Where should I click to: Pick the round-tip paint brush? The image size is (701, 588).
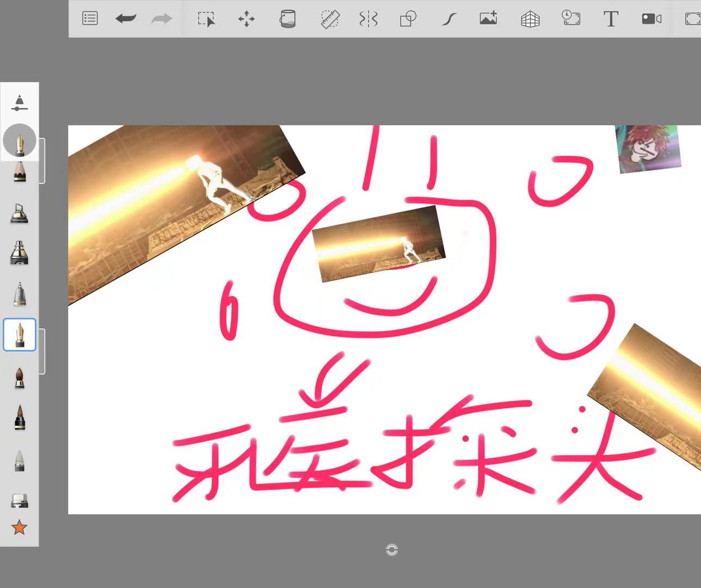pos(20,378)
